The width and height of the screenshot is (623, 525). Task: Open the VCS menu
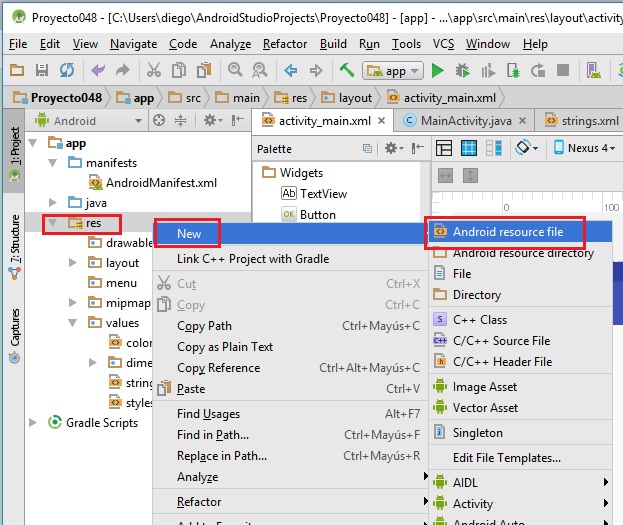[x=443, y=44]
